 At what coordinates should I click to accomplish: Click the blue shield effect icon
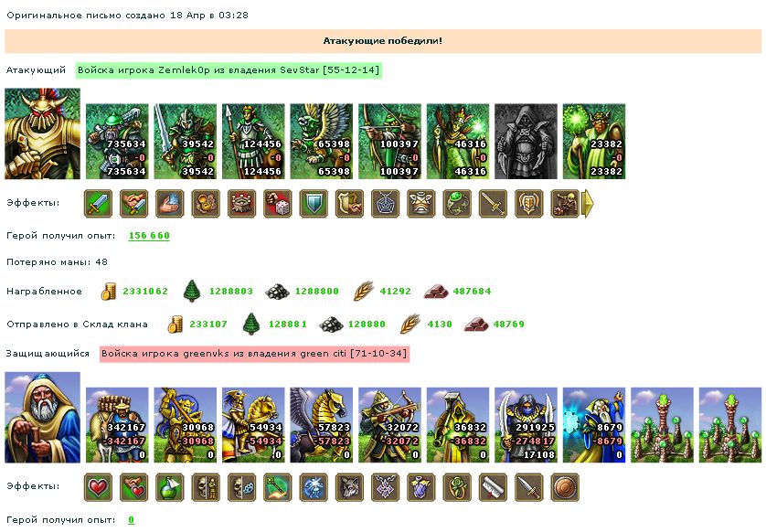point(314,203)
